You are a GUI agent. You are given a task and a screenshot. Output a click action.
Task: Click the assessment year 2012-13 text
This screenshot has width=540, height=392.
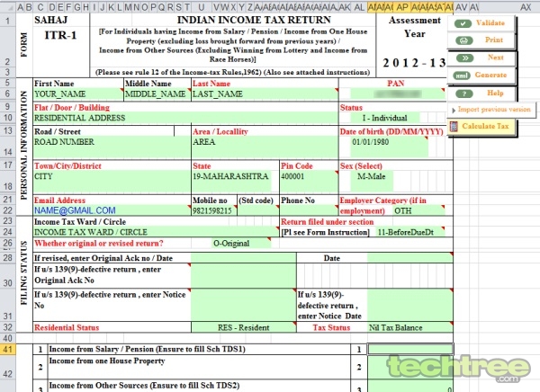click(x=414, y=63)
